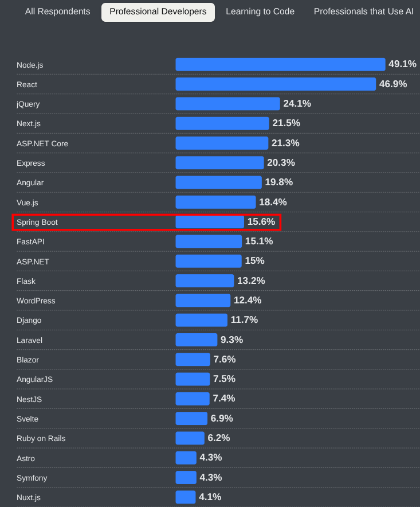
Task: Select the jQuery blue bar
Action: pos(227,104)
